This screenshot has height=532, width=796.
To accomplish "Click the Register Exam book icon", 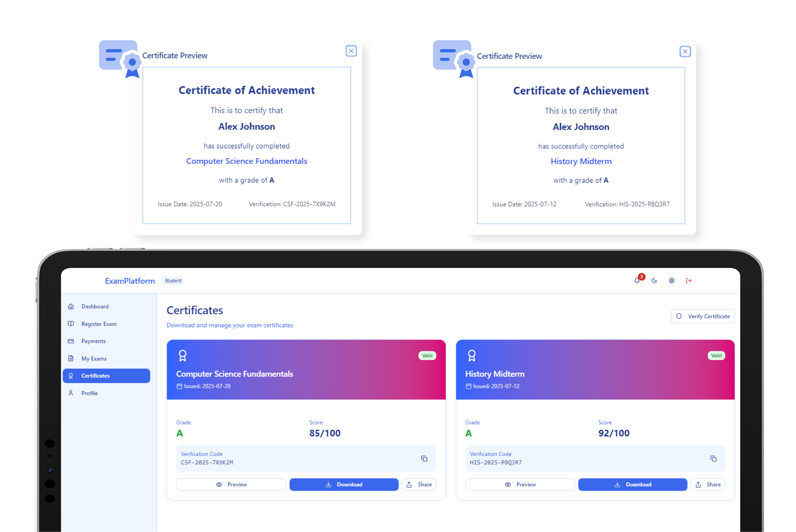I will 71,324.
